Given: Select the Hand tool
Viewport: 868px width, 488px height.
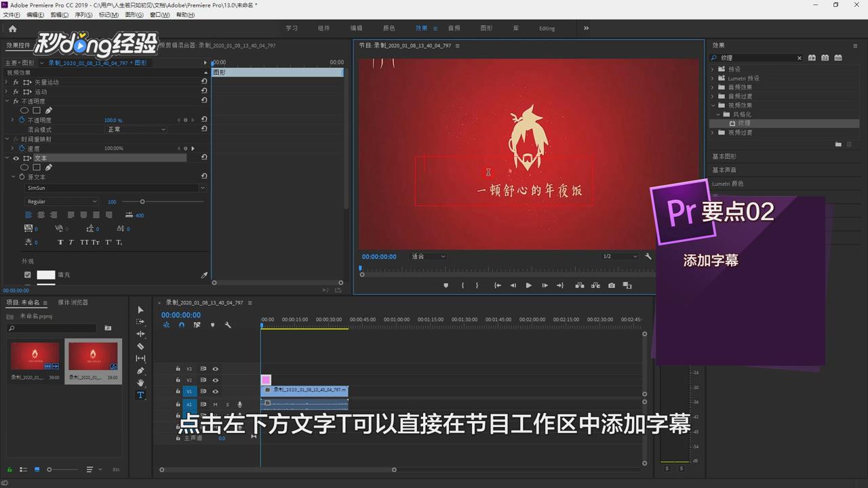Looking at the screenshot, I should tap(140, 383).
